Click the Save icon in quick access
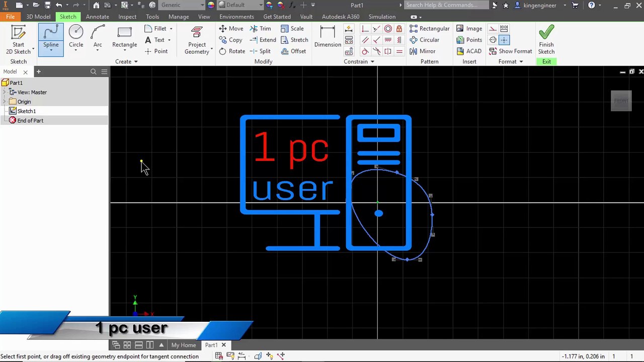The width and height of the screenshot is (644, 362). pyautogui.click(x=47, y=5)
